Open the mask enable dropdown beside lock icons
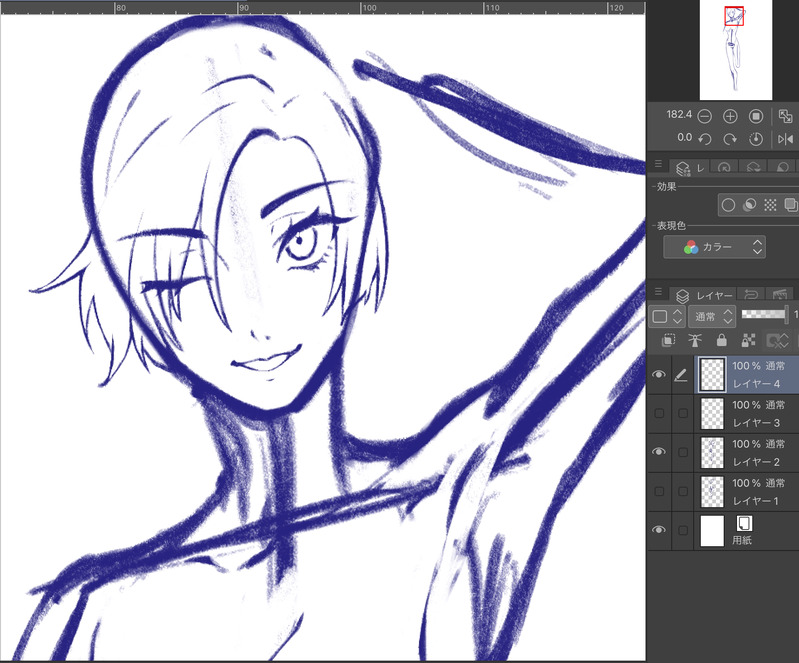The height and width of the screenshot is (663, 799). click(x=778, y=340)
